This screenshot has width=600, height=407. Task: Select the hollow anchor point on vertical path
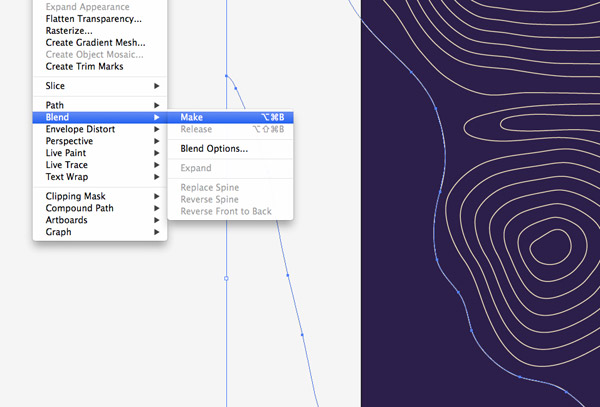pos(226,278)
